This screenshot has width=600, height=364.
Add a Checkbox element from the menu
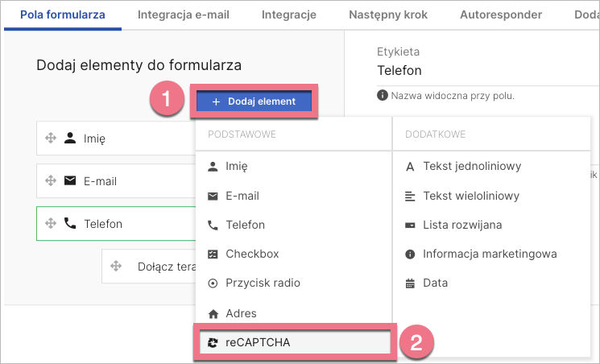251,254
